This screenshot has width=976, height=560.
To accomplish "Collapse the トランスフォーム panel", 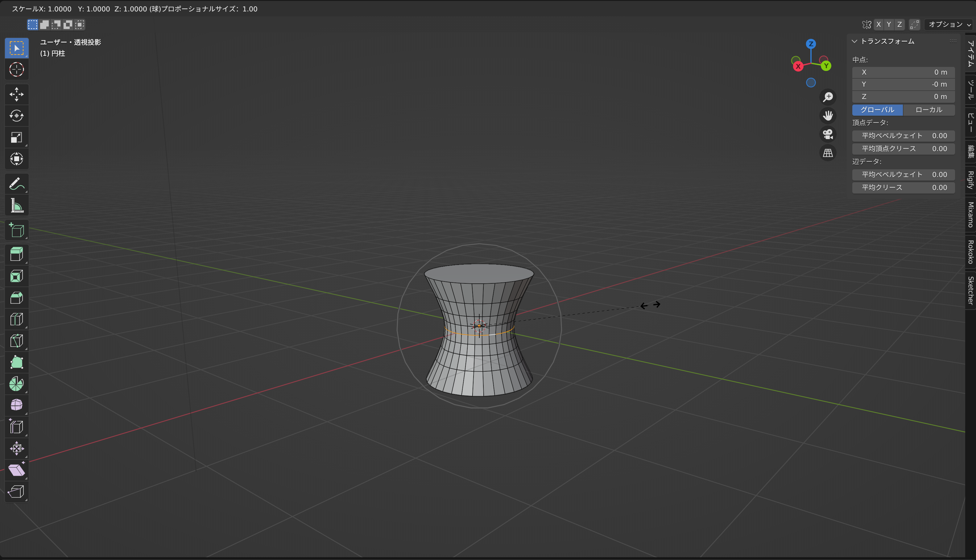I will pos(854,41).
